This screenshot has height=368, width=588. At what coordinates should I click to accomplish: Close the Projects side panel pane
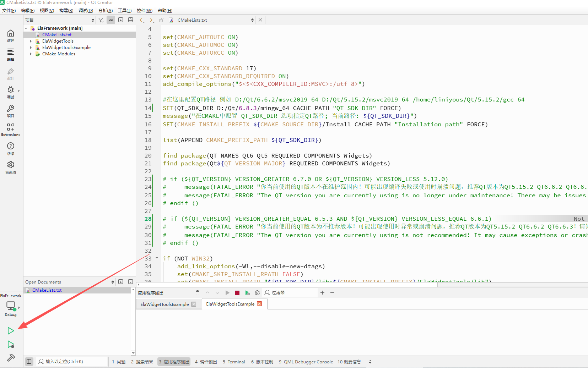(130, 20)
